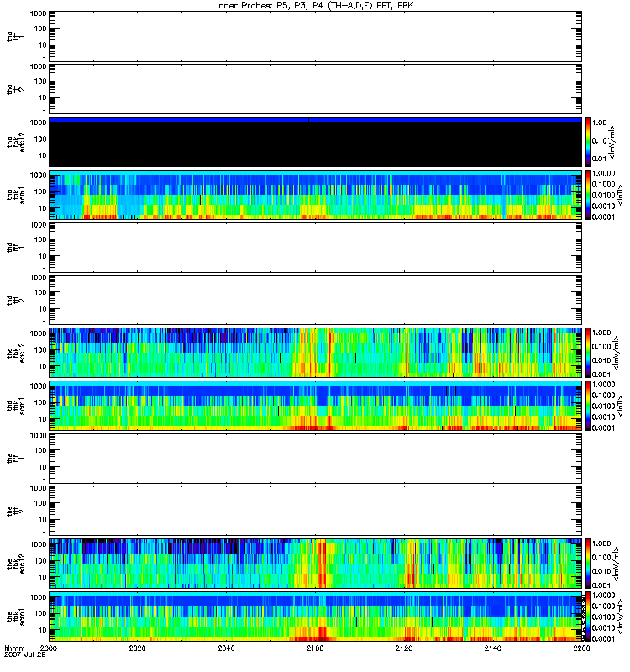This screenshot has width=630, height=672.
Task: Click the thd fbk scm1 panel y-axis label
Action: [16, 406]
